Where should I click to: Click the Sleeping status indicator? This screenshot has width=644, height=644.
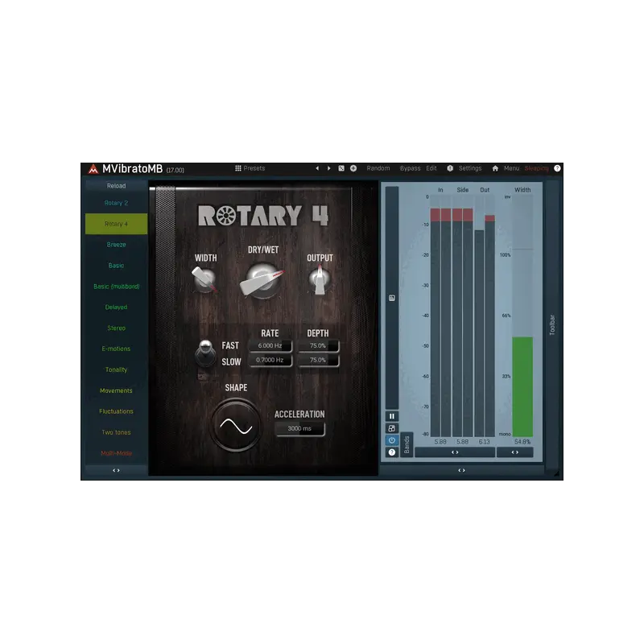536,168
